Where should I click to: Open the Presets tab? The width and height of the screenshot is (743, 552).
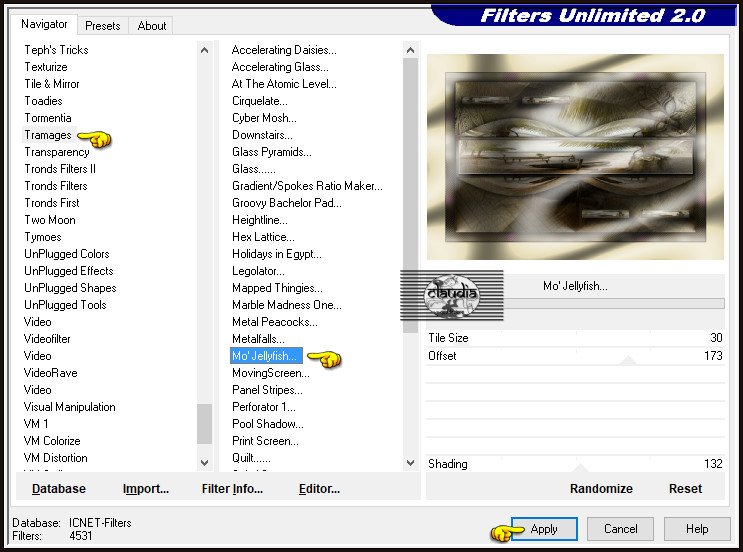(x=102, y=26)
